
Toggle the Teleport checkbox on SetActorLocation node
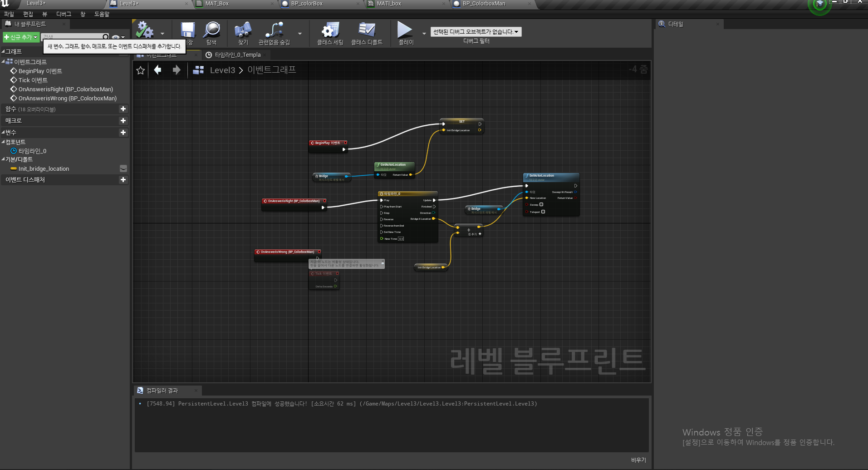click(543, 212)
